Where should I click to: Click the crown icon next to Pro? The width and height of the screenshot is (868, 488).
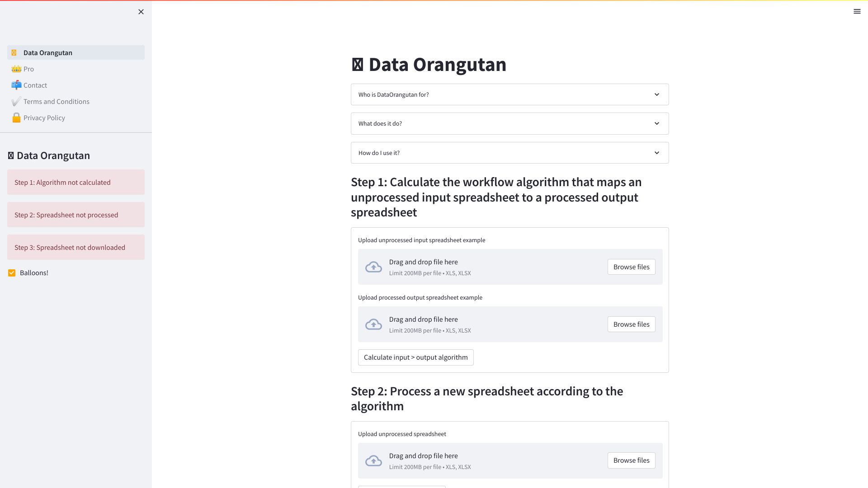tap(16, 69)
